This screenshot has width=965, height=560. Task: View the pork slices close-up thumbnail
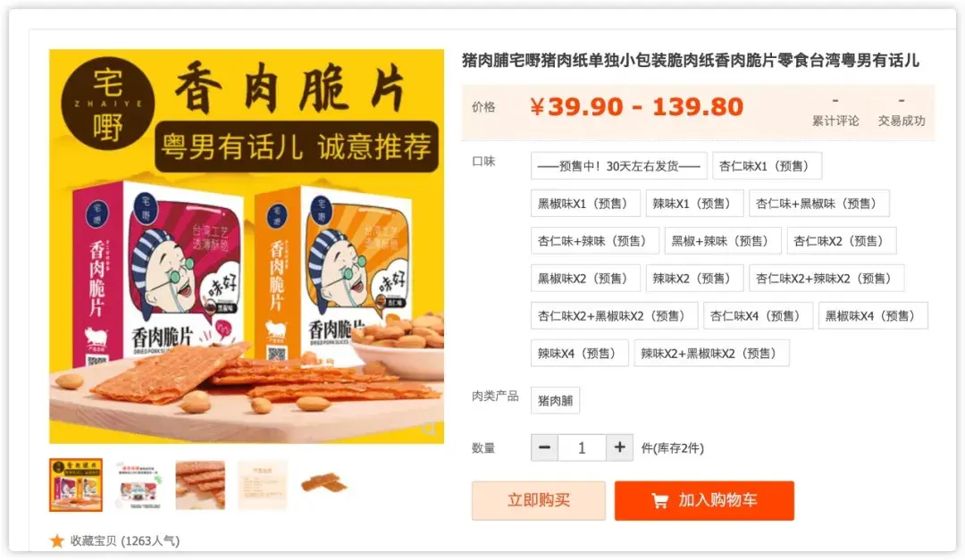click(x=200, y=485)
